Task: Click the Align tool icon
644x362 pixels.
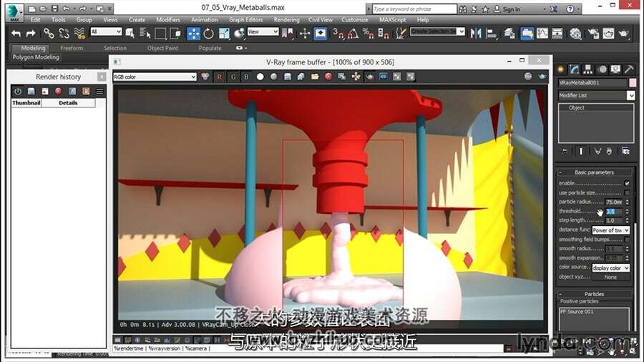Action: (x=491, y=33)
